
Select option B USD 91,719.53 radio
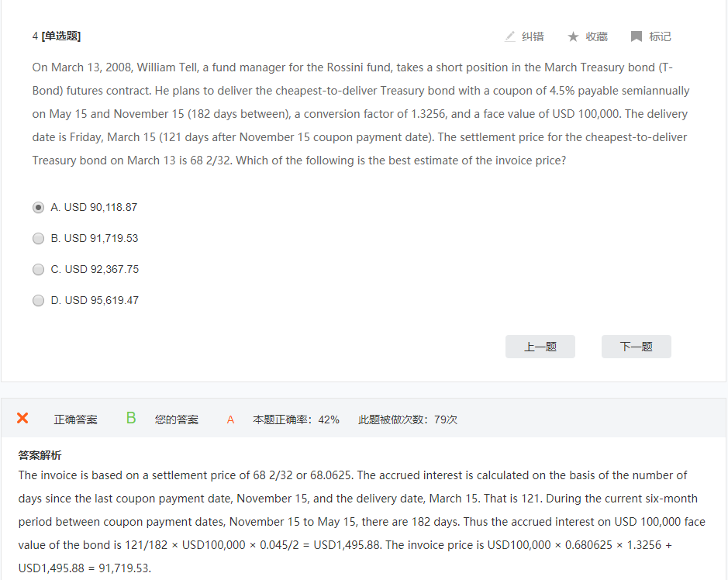coord(39,238)
